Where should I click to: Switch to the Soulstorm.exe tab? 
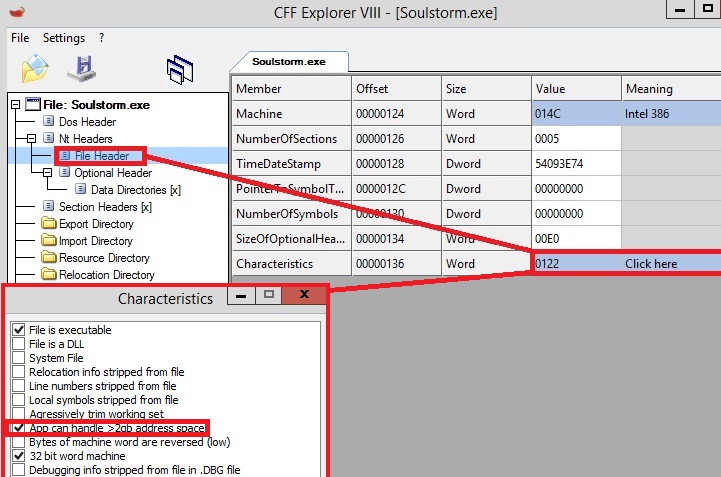pyautogui.click(x=289, y=62)
